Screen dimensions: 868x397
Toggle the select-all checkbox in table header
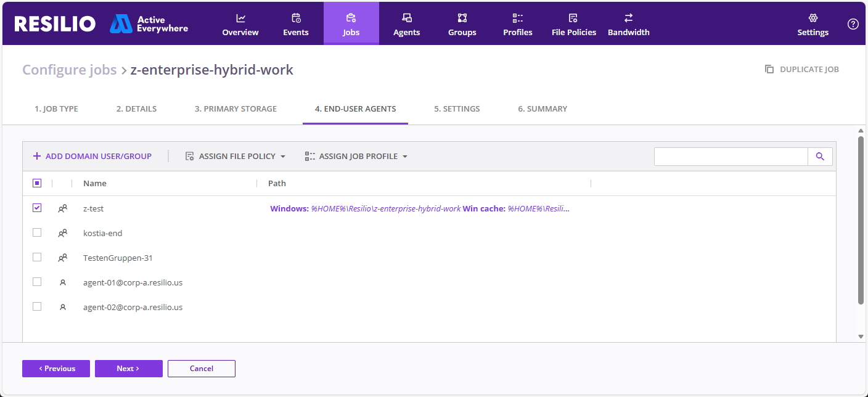pyautogui.click(x=37, y=183)
